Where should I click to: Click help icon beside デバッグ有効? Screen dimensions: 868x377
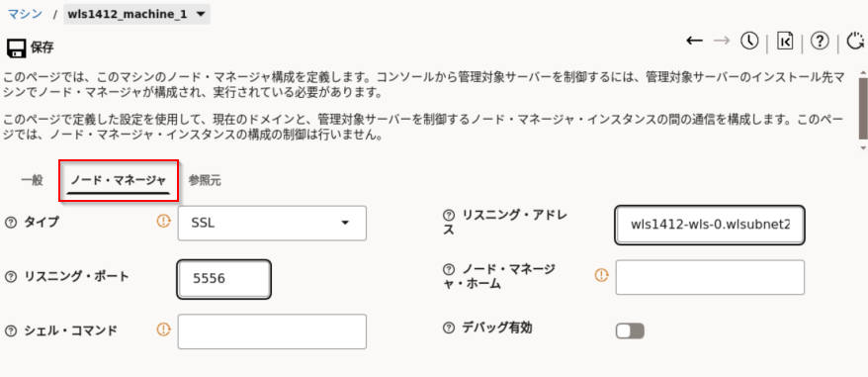449,329
